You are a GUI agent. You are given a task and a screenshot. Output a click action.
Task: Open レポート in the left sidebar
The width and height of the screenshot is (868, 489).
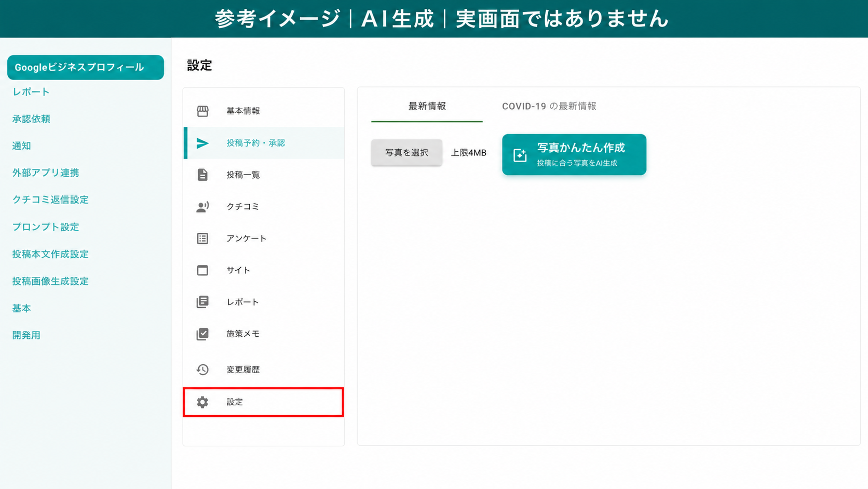point(31,92)
